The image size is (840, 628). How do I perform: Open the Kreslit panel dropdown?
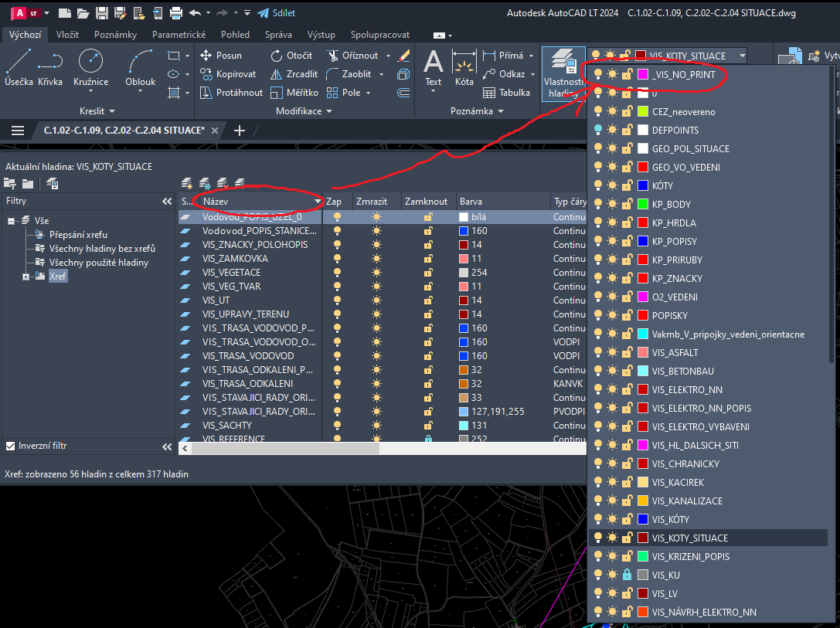[97, 111]
